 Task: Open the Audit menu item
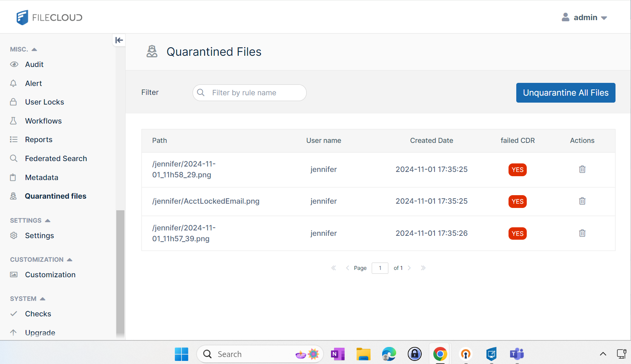(x=34, y=65)
